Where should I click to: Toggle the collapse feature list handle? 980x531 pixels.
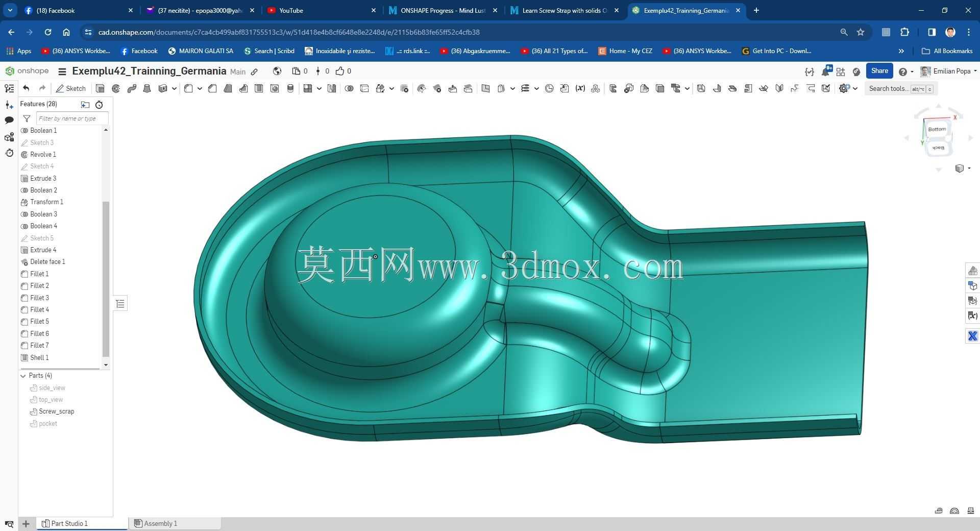[120, 304]
